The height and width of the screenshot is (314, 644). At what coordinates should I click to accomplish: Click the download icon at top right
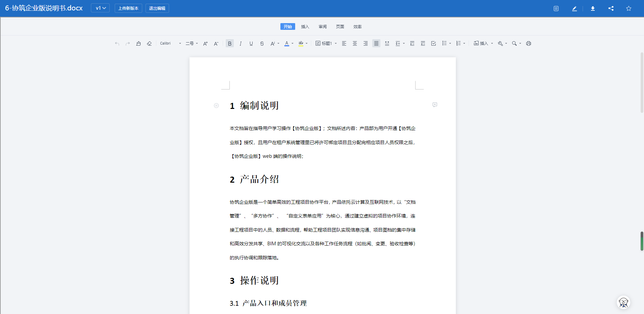[x=592, y=8]
